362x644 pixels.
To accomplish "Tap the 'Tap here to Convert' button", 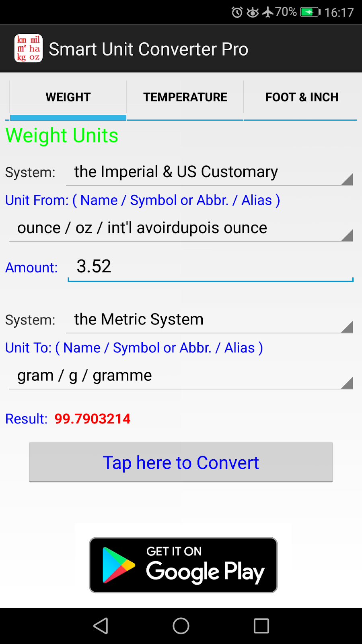I will tap(181, 462).
